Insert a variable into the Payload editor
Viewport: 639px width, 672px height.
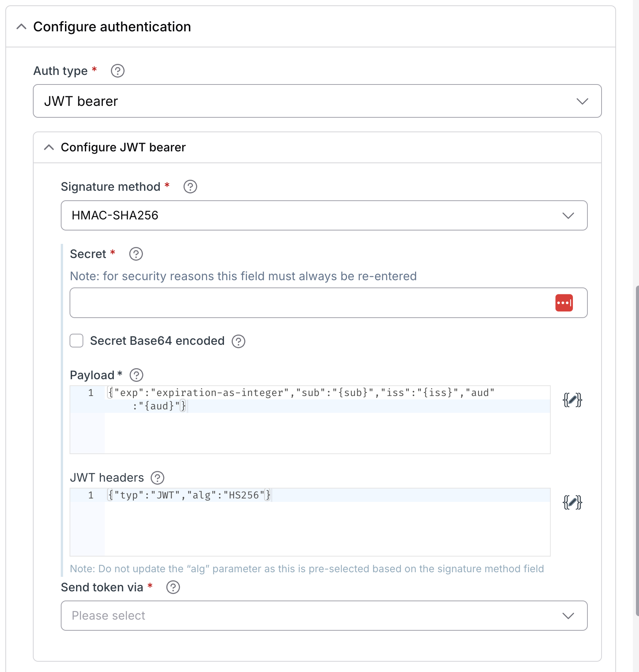pos(573,400)
